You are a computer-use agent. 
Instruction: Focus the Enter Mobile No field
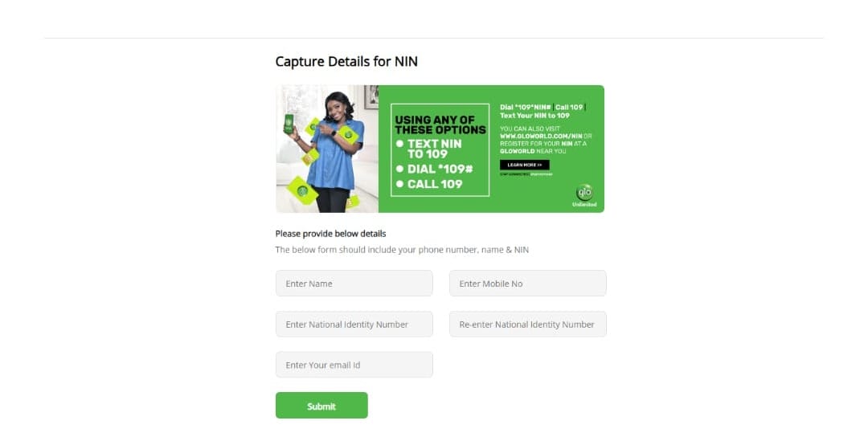(527, 284)
